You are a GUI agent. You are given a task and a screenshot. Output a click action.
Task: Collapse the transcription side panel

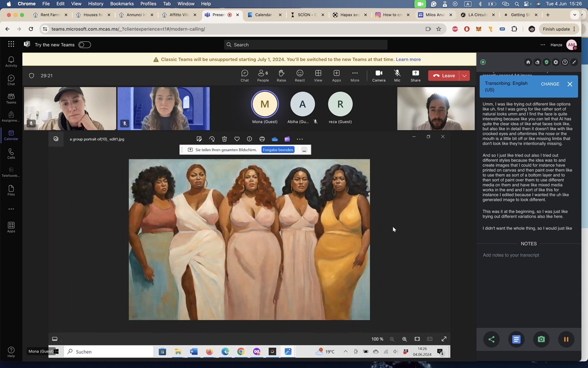pyautogui.click(x=574, y=62)
